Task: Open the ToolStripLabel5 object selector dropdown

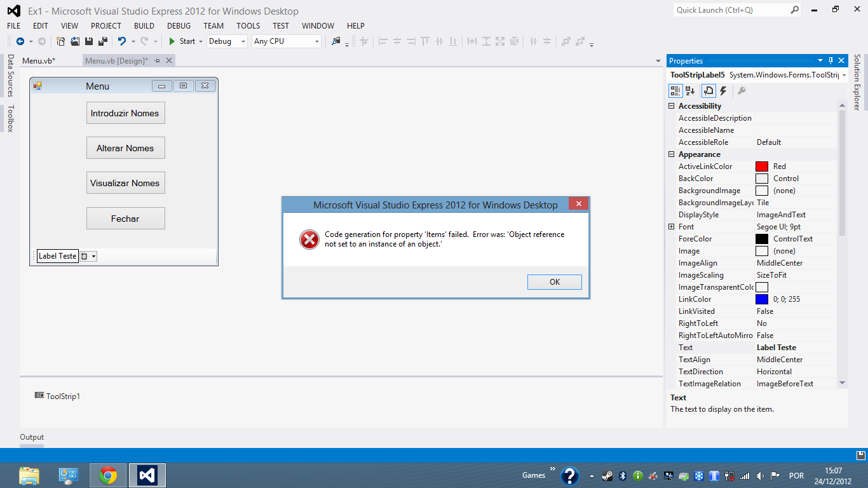Action: [843, 75]
